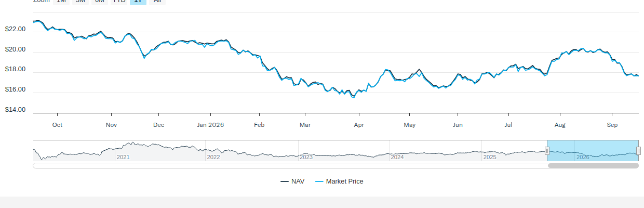Image resolution: width=644 pixels, height=208 pixels.
Task: Click the Jan 2026 label on the x-axis
Action: coord(211,125)
